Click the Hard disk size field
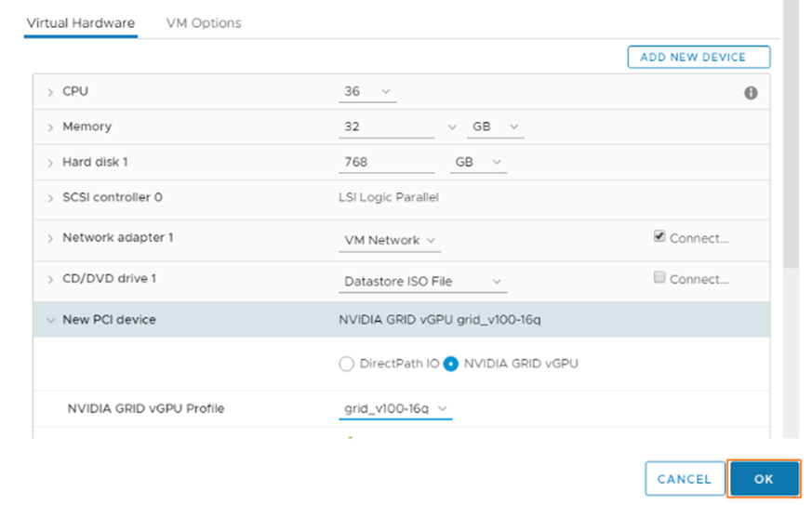 [386, 162]
